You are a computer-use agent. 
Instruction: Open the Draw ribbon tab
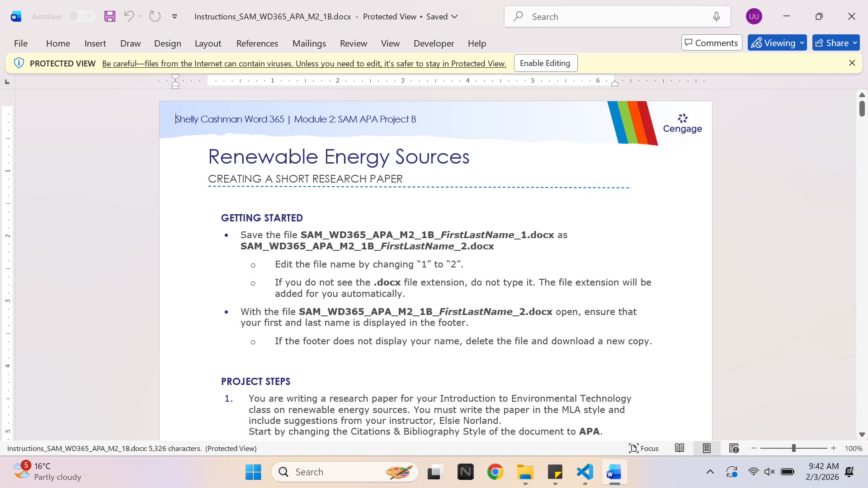tap(130, 43)
